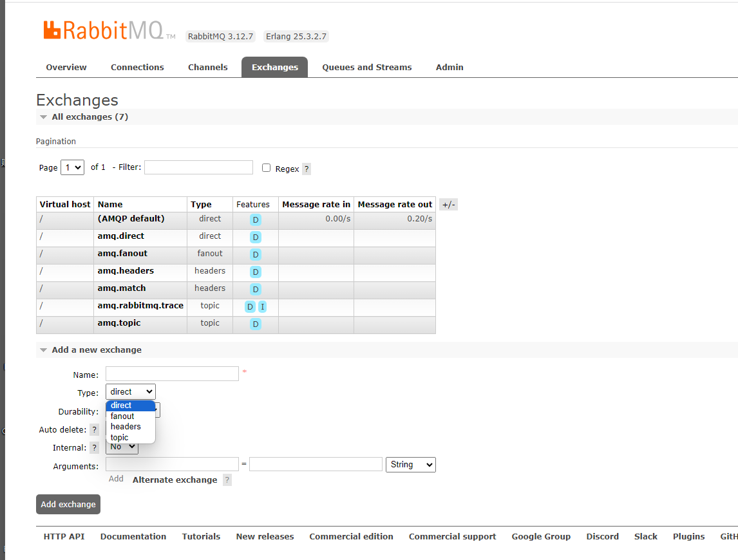Sort by the Type column header
The image size is (738, 560).
[x=201, y=205]
